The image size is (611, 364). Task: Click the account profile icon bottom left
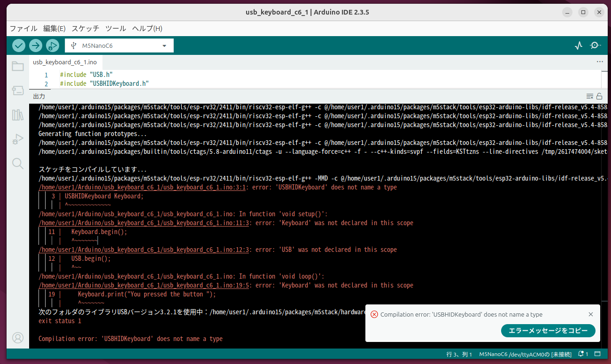18,337
